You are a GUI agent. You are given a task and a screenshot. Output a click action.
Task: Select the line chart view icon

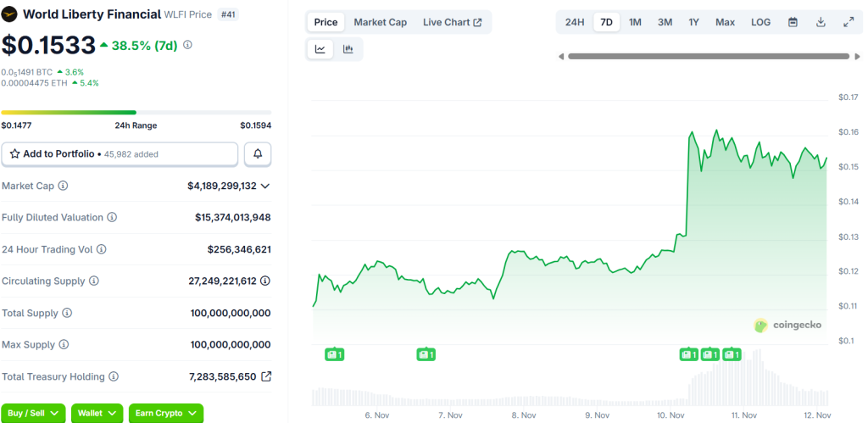click(x=320, y=49)
